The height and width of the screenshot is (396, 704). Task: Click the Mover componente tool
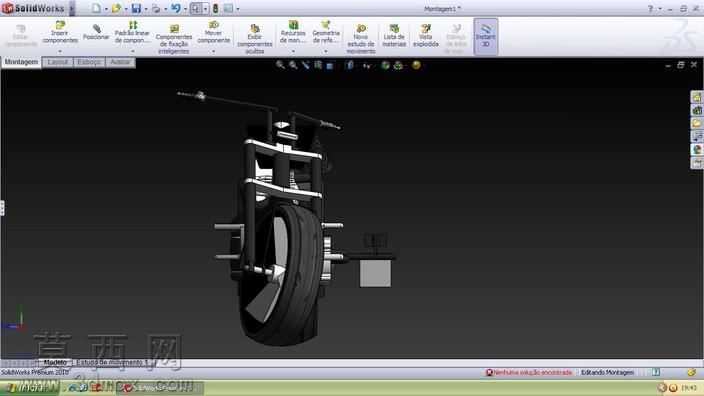[214, 32]
